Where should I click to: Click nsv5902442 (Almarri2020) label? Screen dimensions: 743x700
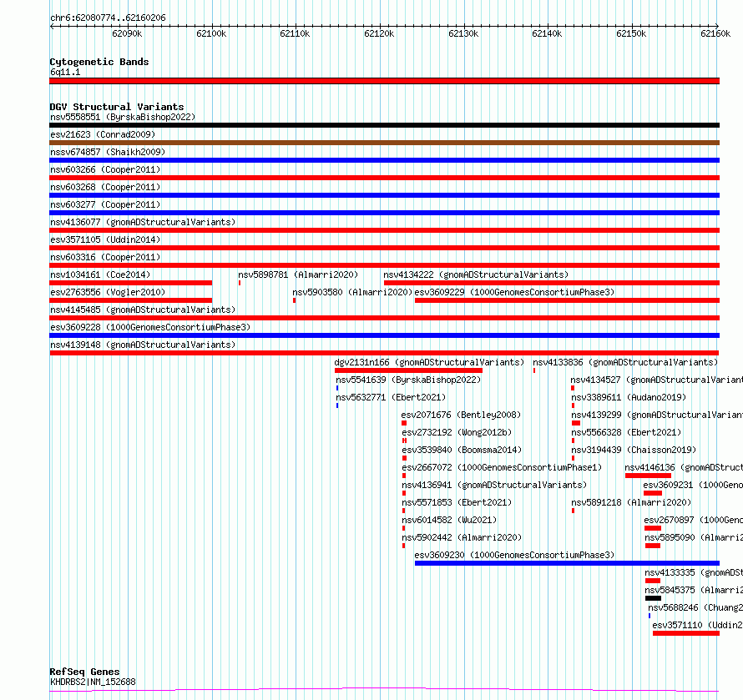pos(462,537)
